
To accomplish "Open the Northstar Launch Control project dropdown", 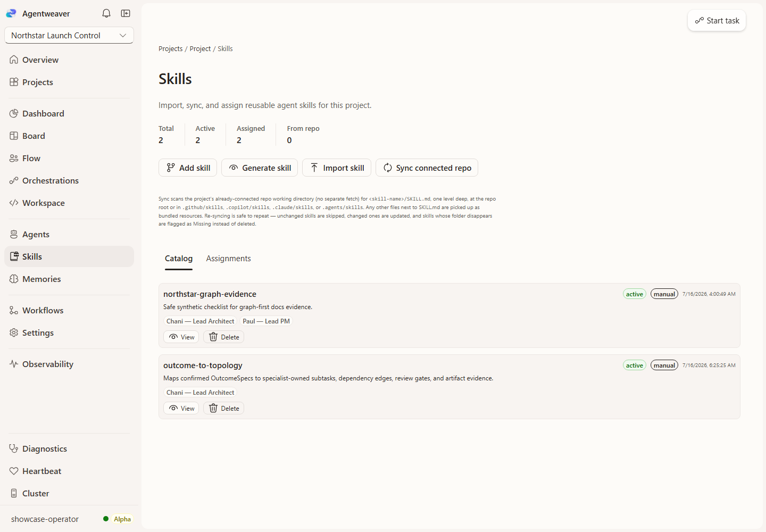I will pos(69,35).
